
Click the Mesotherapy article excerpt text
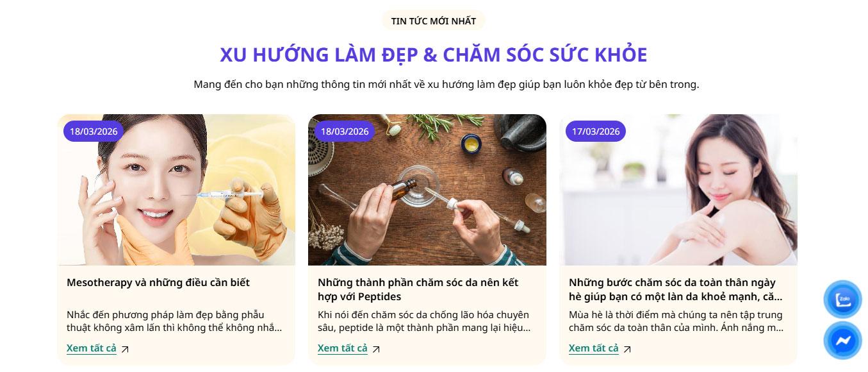(174, 321)
